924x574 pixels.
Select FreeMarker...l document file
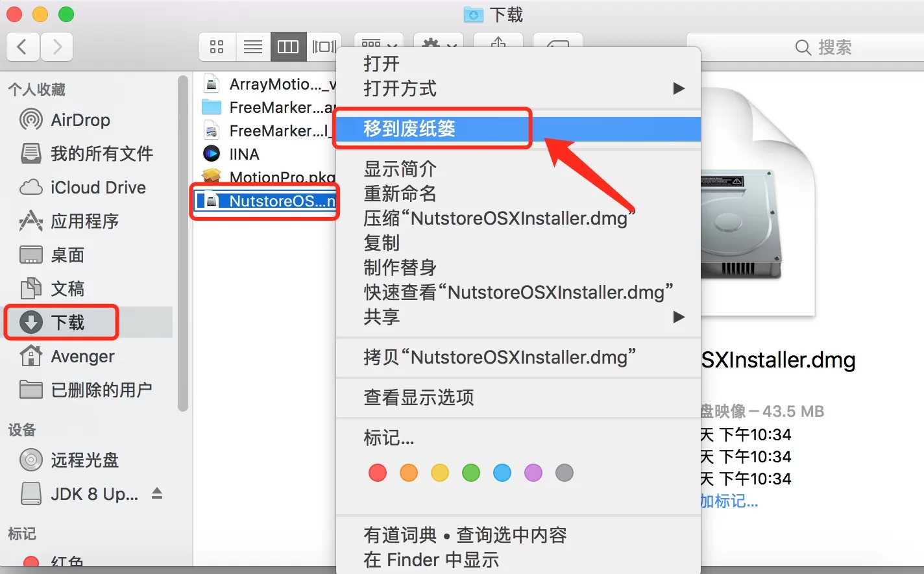click(x=269, y=131)
